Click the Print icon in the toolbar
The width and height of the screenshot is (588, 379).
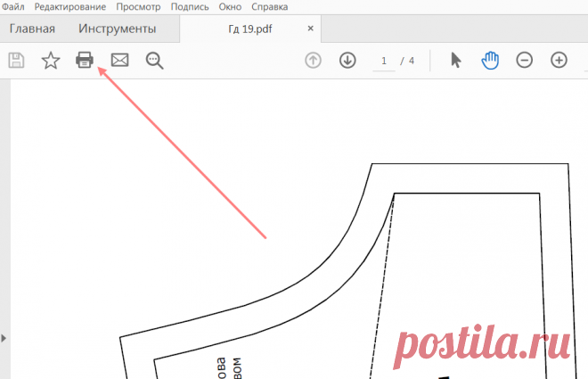[x=85, y=61]
